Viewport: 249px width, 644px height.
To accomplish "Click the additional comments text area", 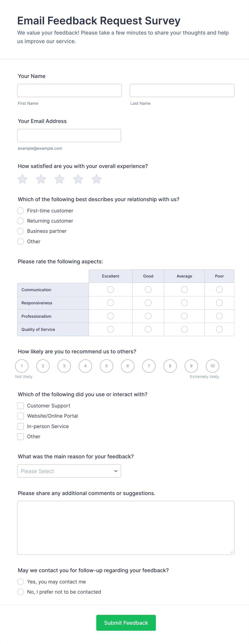I will click(x=126, y=528).
